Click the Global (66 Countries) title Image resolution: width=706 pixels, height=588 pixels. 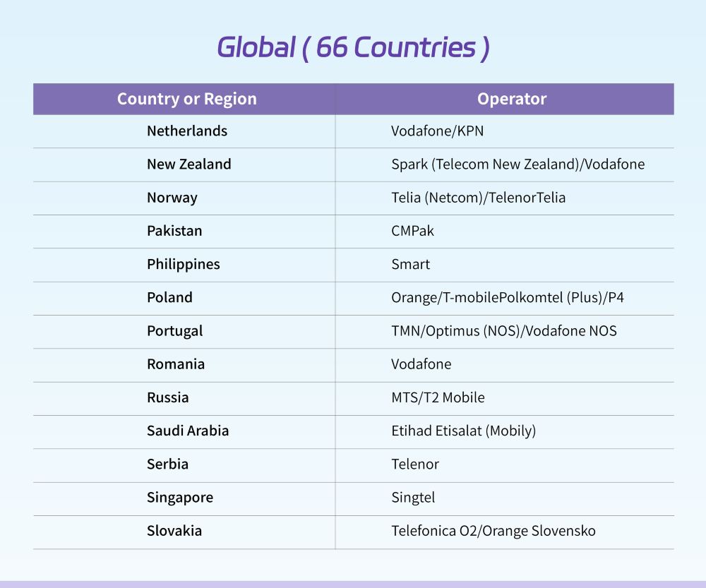[x=354, y=48]
